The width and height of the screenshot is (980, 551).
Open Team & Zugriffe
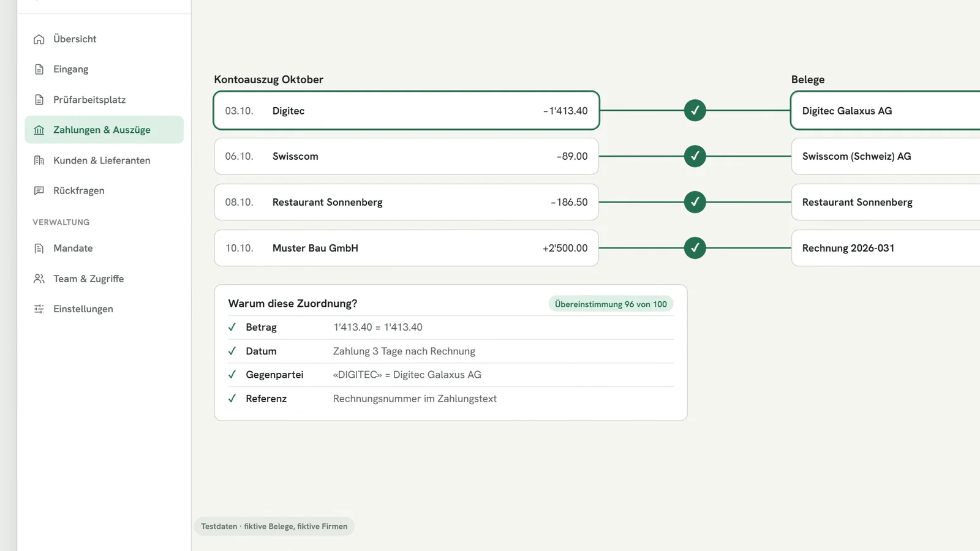104,279
